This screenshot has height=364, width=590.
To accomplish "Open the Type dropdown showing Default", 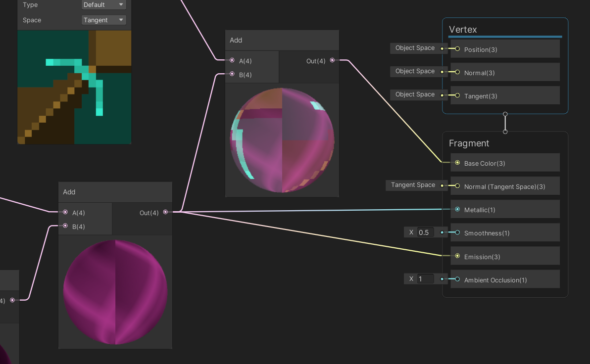I will pyautogui.click(x=103, y=4).
